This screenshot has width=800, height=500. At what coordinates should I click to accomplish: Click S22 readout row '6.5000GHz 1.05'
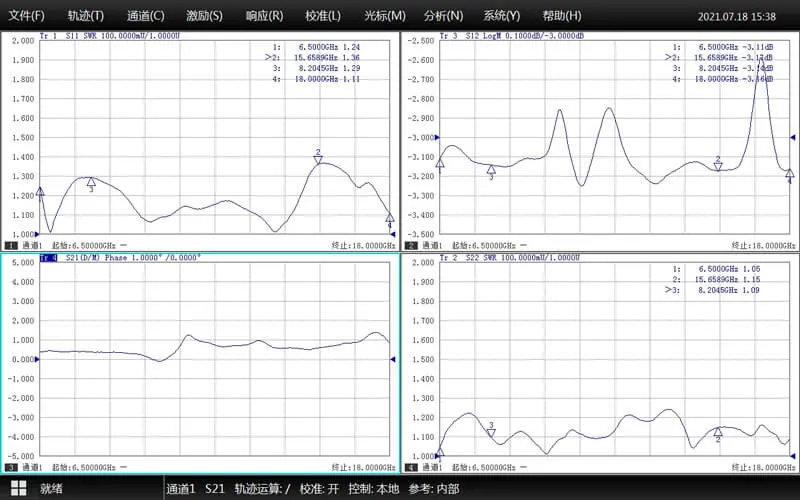pyautogui.click(x=716, y=269)
